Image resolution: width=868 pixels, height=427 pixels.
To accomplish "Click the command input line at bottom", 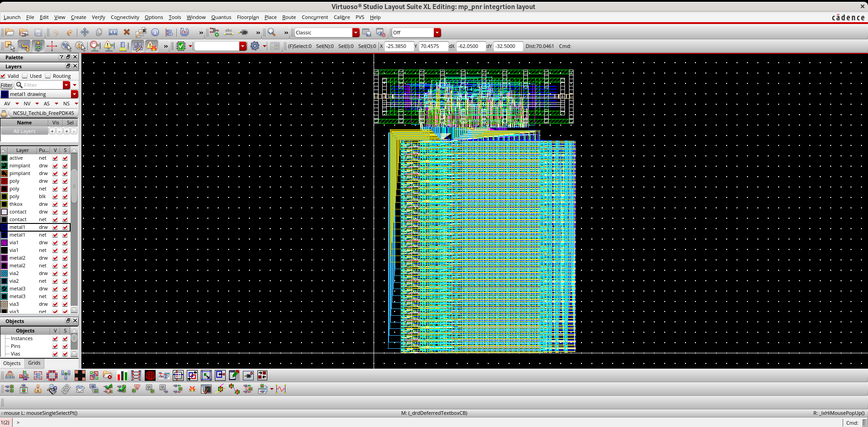I will (x=430, y=422).
